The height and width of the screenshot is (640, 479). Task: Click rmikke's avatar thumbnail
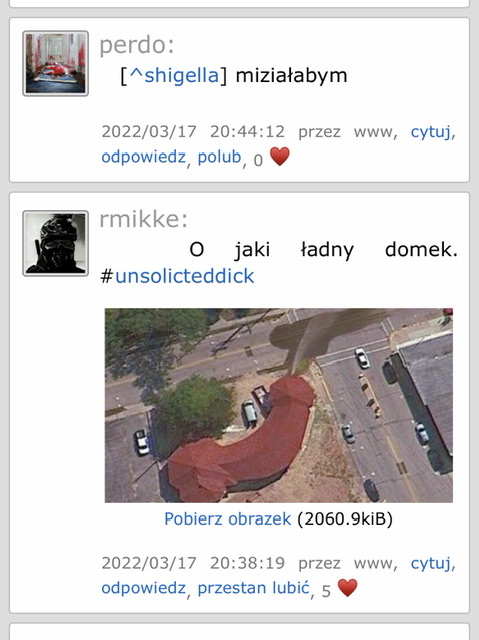(55, 243)
